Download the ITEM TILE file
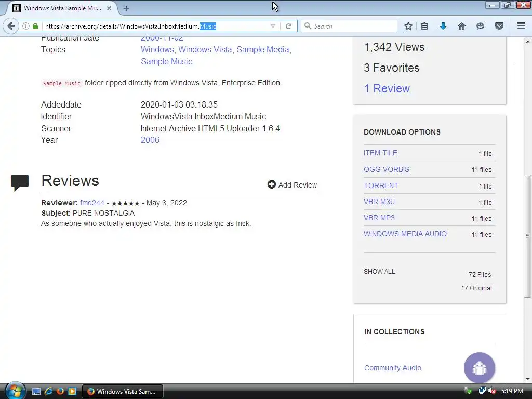This screenshot has height=399, width=532. coord(380,153)
